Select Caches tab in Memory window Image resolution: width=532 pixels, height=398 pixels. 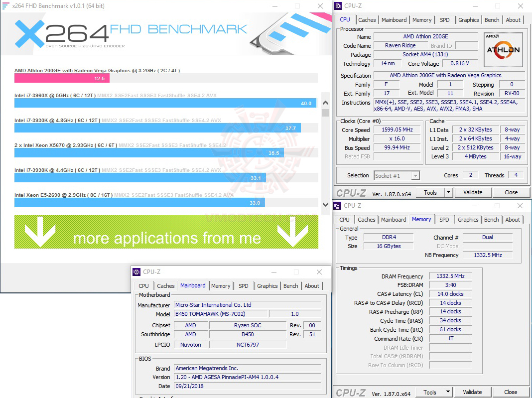point(367,220)
